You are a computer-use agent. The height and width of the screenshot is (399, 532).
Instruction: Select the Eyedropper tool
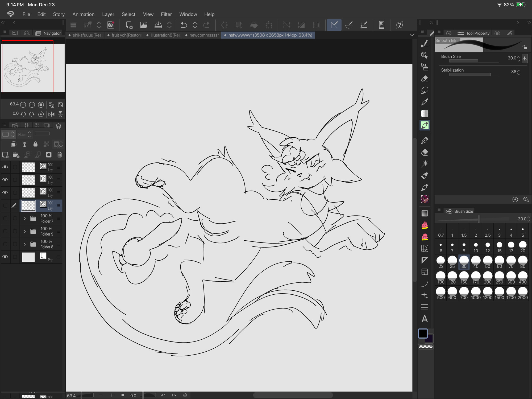click(425, 102)
